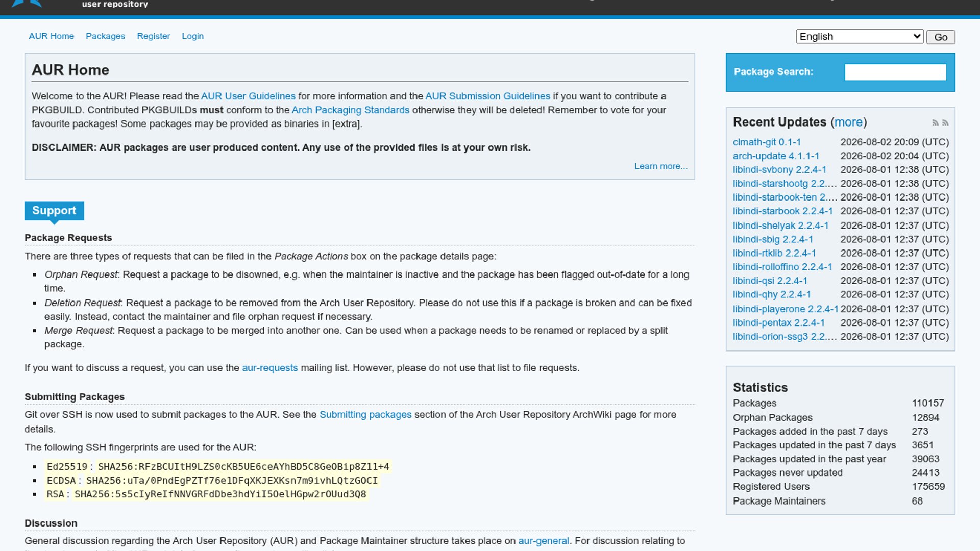Open the libindi-pentax 2.2.4-1 package
980x551 pixels.
[x=778, y=323]
